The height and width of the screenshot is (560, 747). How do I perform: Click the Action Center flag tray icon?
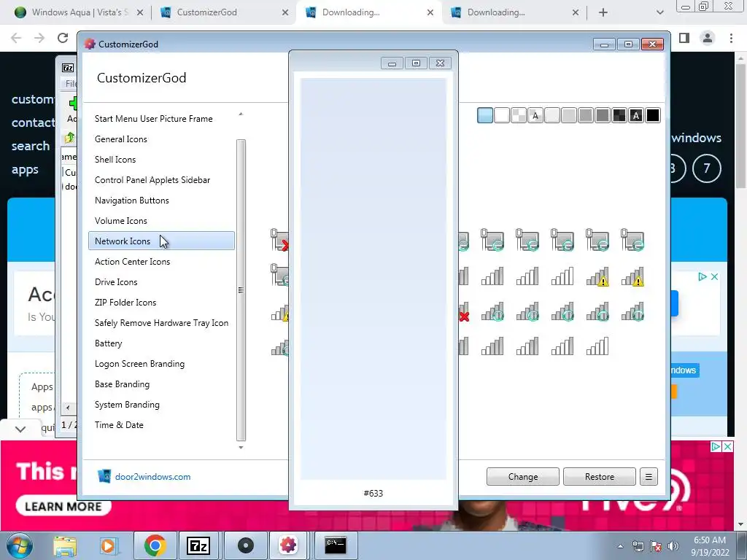click(x=656, y=547)
